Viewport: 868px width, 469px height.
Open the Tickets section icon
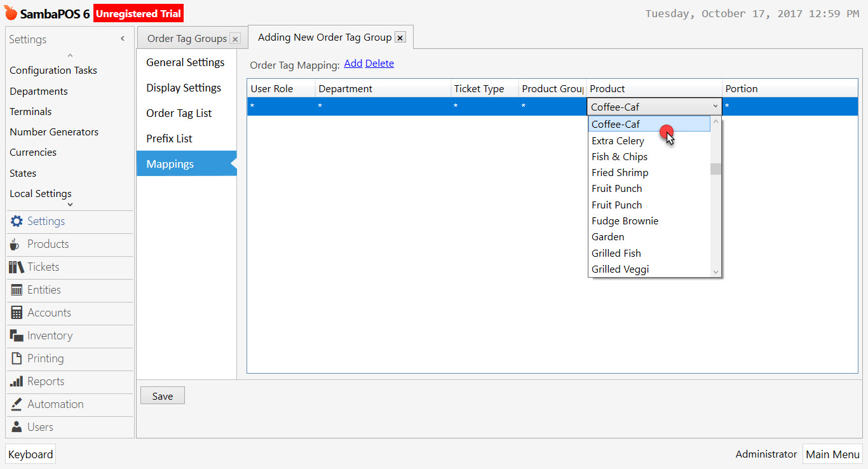15,267
